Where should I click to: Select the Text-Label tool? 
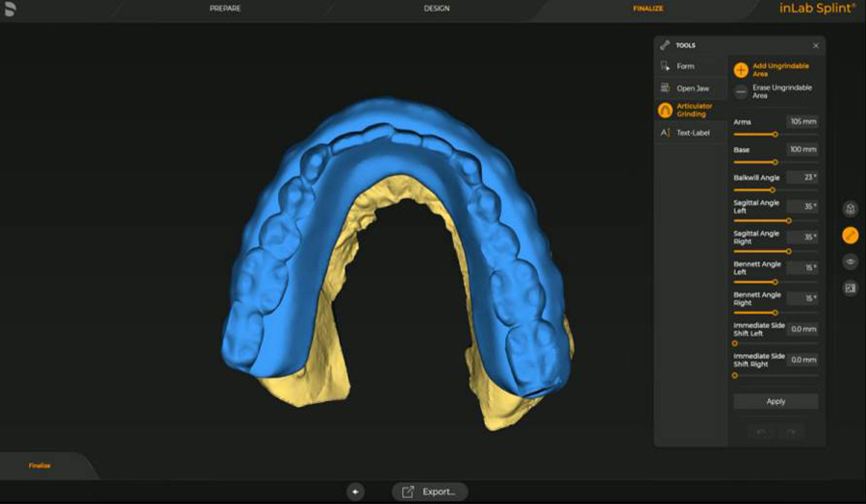tap(692, 133)
